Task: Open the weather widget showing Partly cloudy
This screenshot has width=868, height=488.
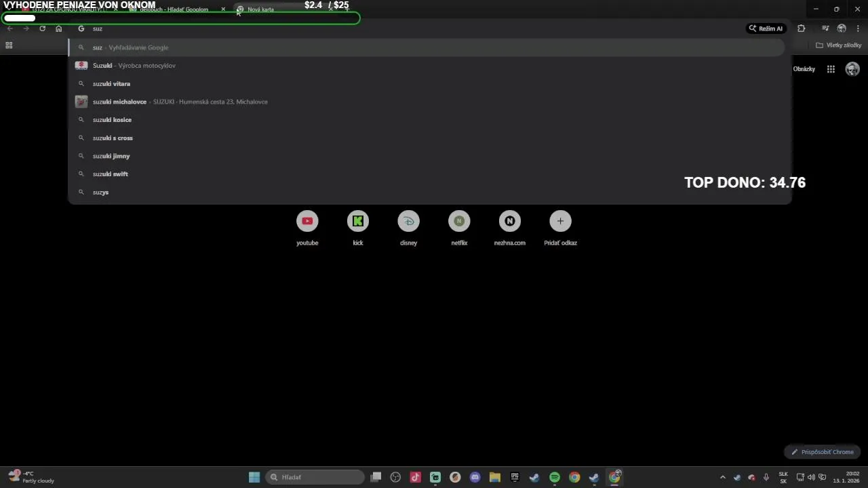Action: click(31, 477)
